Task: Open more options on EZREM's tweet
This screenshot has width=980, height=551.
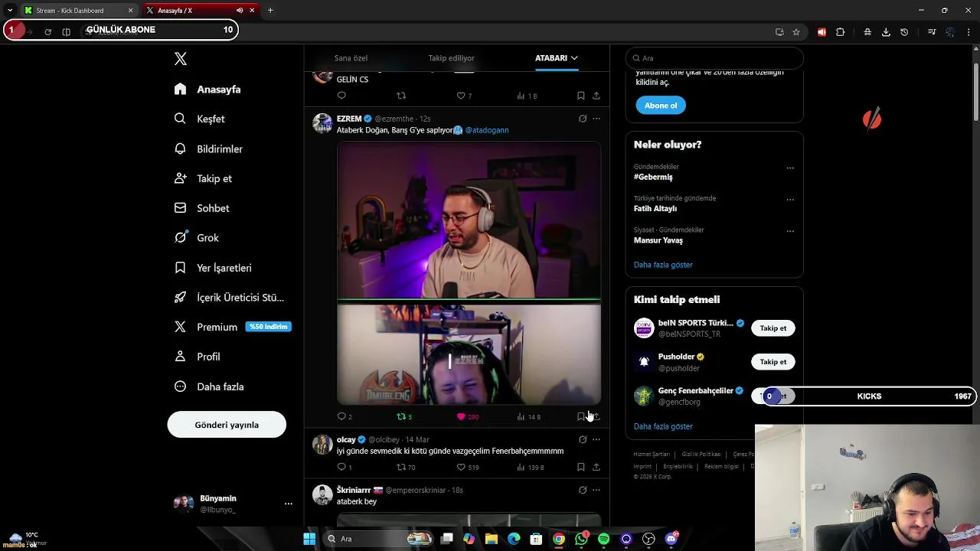Action: (596, 119)
